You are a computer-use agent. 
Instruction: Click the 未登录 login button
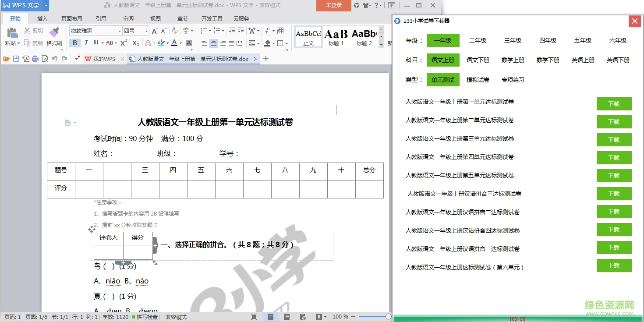pos(333,6)
